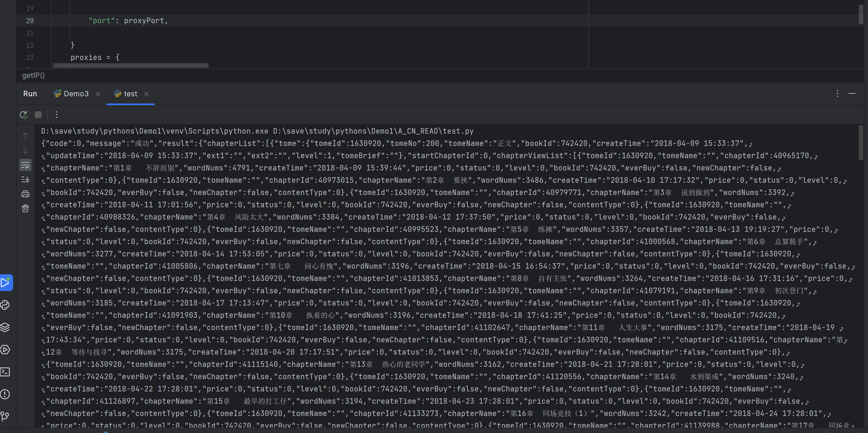Close the Demo3 run tab
Viewport: 868px width, 433px height.
pyautogui.click(x=98, y=94)
